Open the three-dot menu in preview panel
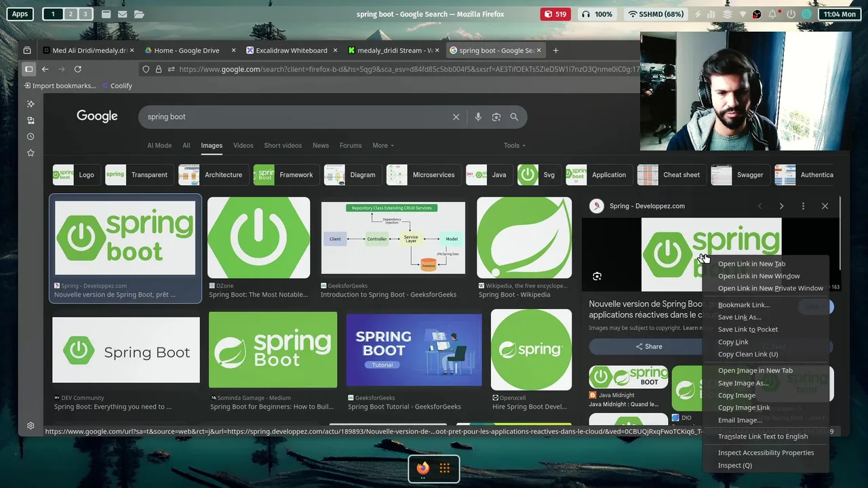Screen dimensions: 868x488 pos(803,206)
